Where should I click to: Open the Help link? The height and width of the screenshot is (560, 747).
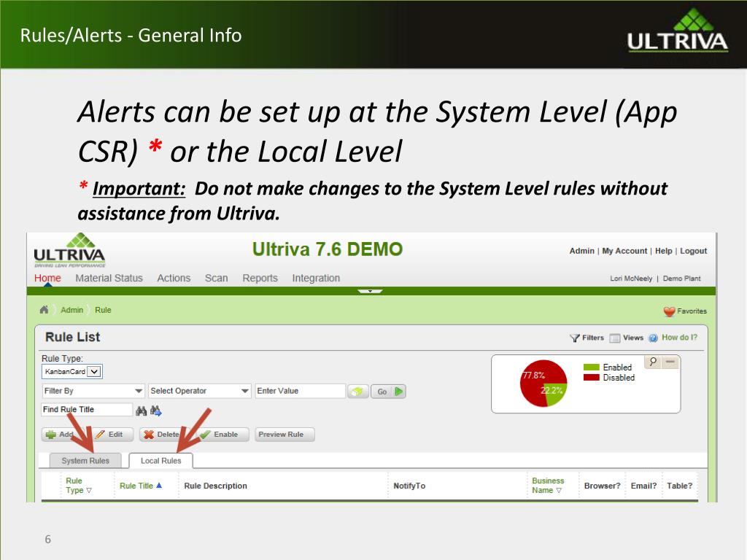(664, 251)
